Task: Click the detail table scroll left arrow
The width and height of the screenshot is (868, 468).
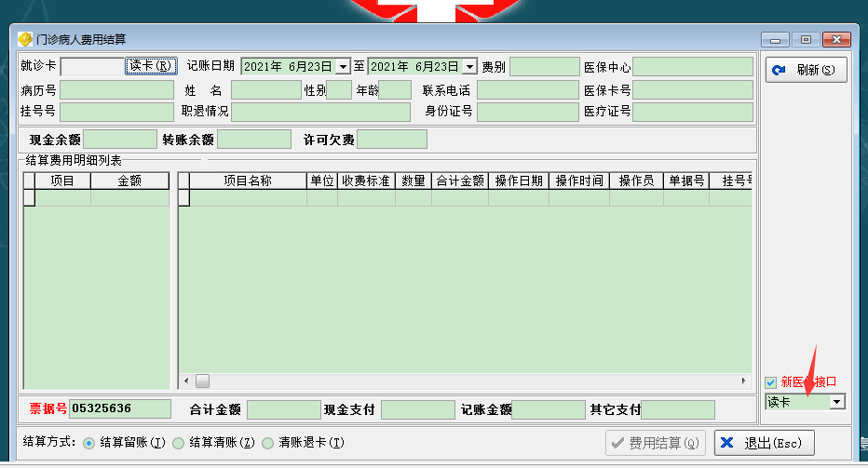Action: point(186,381)
